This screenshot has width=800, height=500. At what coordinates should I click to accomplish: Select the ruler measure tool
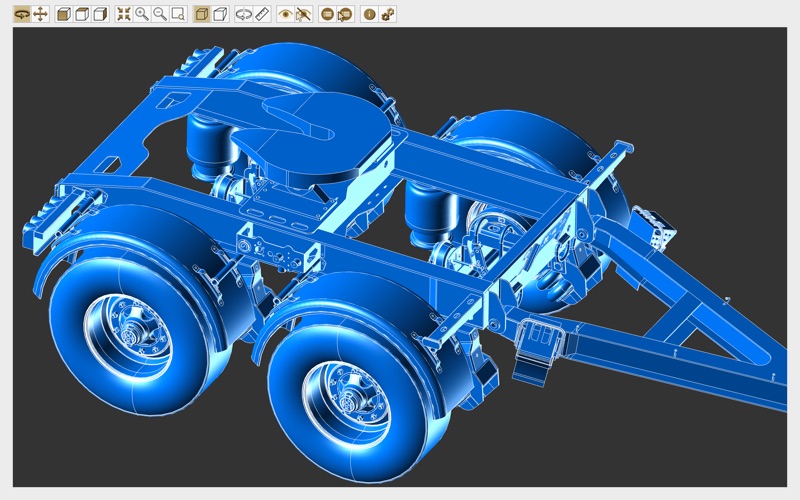pos(262,14)
